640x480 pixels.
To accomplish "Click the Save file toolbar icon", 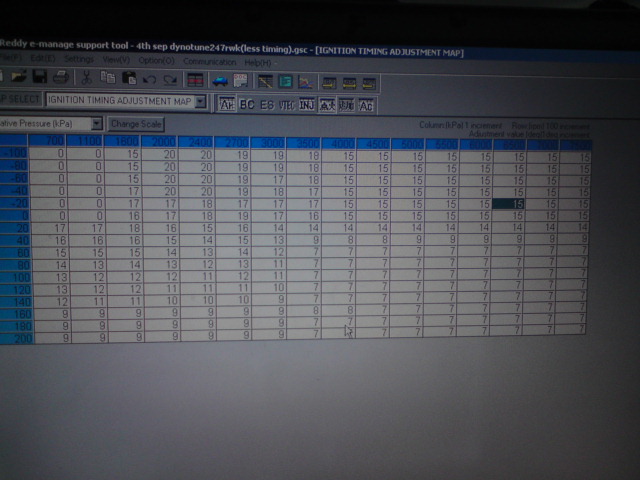I will click(x=38, y=78).
